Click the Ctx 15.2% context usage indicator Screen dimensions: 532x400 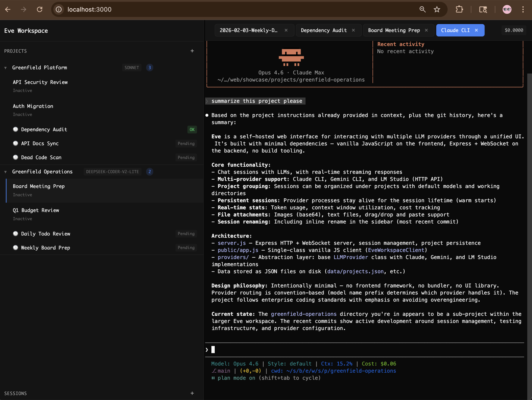[336, 364]
